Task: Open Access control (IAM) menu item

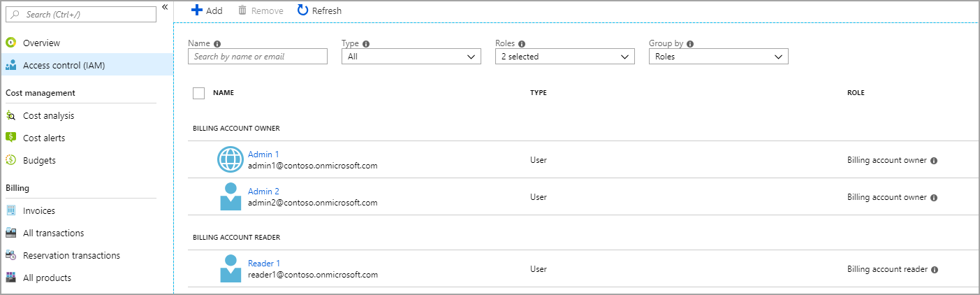Action: (64, 66)
